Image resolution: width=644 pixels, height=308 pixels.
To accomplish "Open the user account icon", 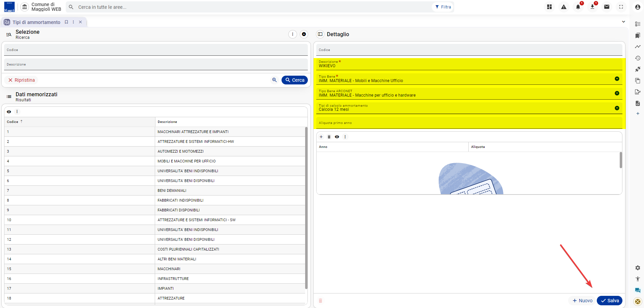I will pos(637,7).
